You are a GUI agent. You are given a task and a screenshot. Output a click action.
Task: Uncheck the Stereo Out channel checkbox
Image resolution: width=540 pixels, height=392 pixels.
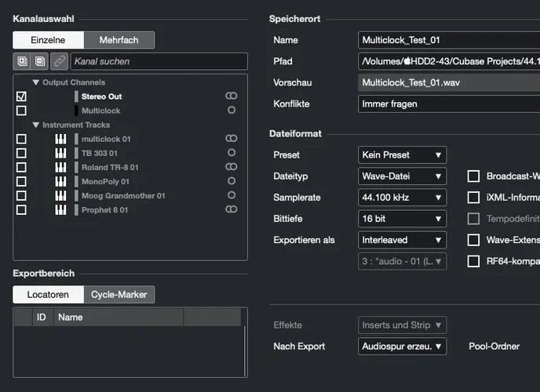[21, 96]
